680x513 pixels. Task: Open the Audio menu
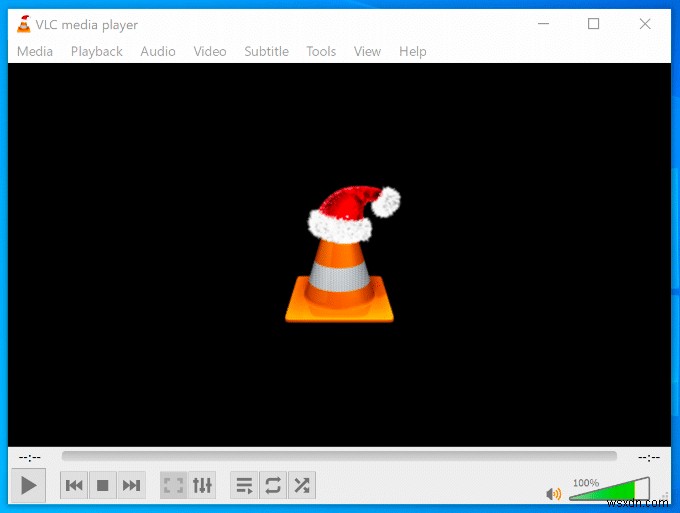coord(158,51)
